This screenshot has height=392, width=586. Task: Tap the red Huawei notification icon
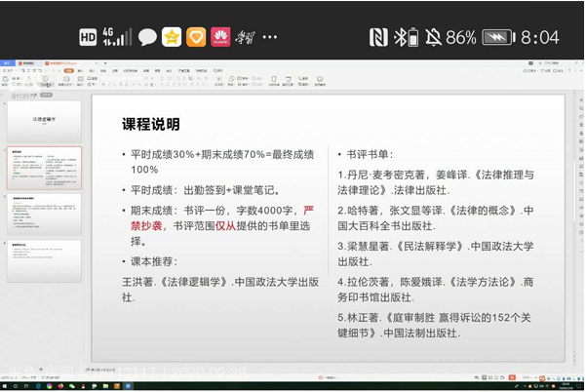[x=220, y=37]
